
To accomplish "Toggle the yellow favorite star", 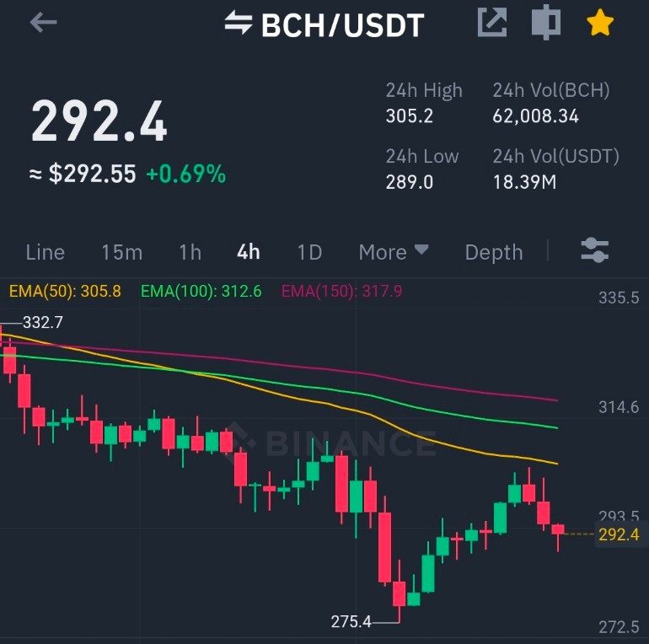I will click(600, 23).
